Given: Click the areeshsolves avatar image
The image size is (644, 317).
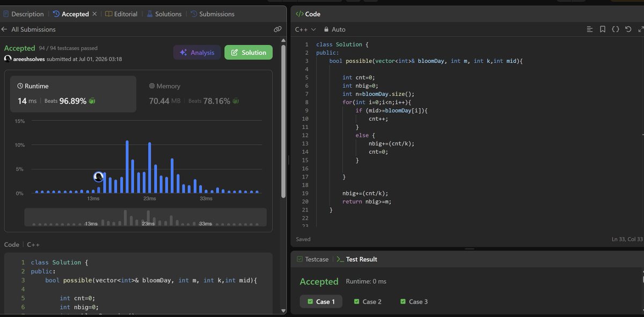Looking at the screenshot, I should (x=8, y=59).
